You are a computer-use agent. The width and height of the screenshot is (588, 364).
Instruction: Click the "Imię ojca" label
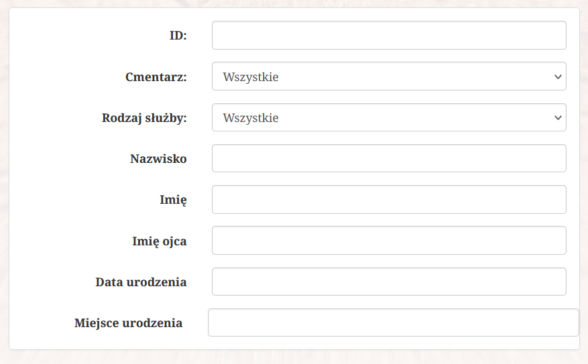click(x=160, y=241)
